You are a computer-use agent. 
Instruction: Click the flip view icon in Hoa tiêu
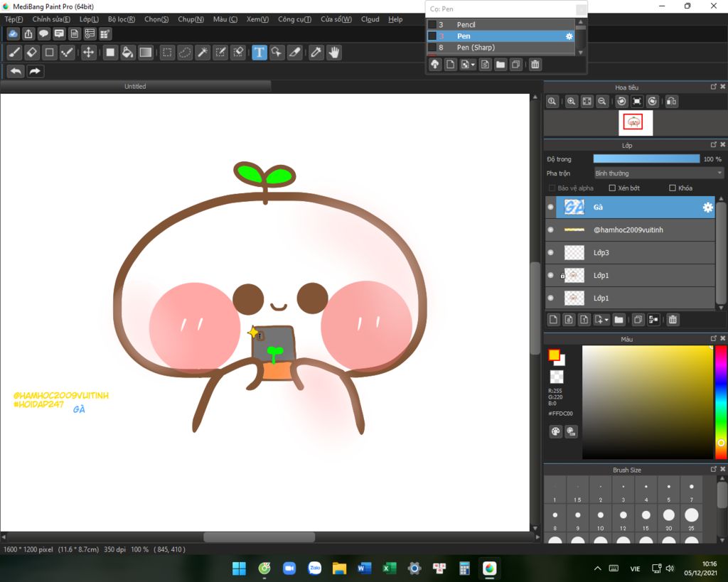(x=671, y=101)
